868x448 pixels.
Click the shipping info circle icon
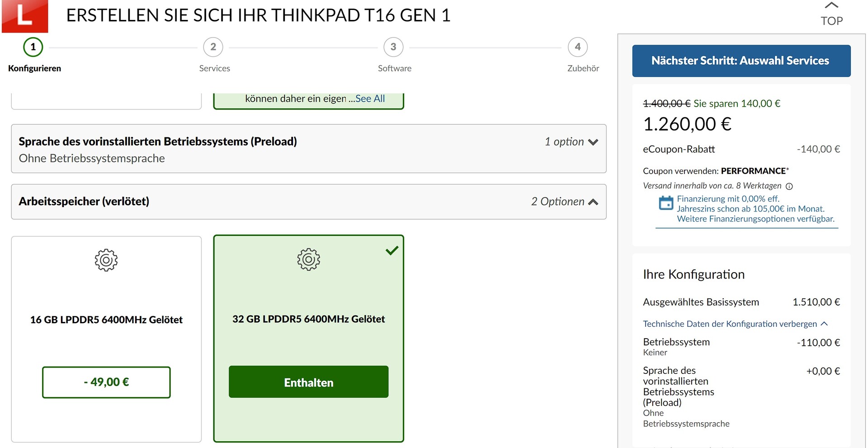tap(789, 186)
